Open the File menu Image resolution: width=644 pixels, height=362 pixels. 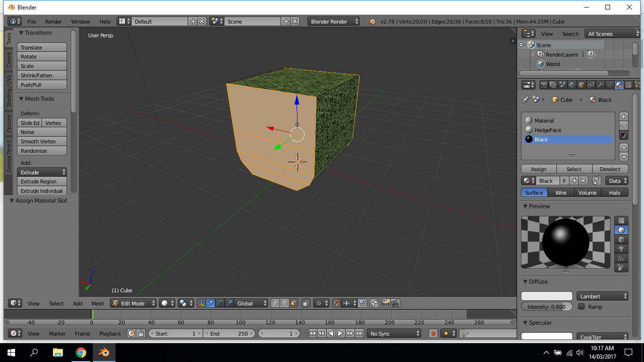32,21
